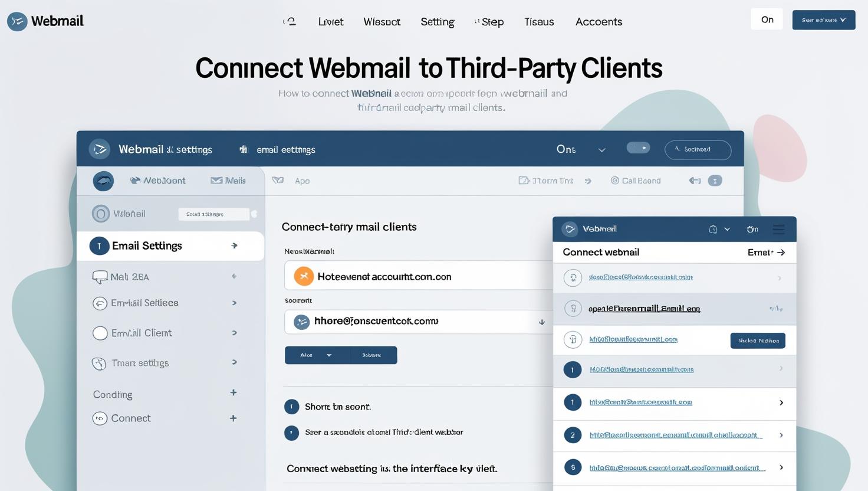Open the Setting menu item in top navigation
Viewport: 868px width, 491px height.
[438, 22]
